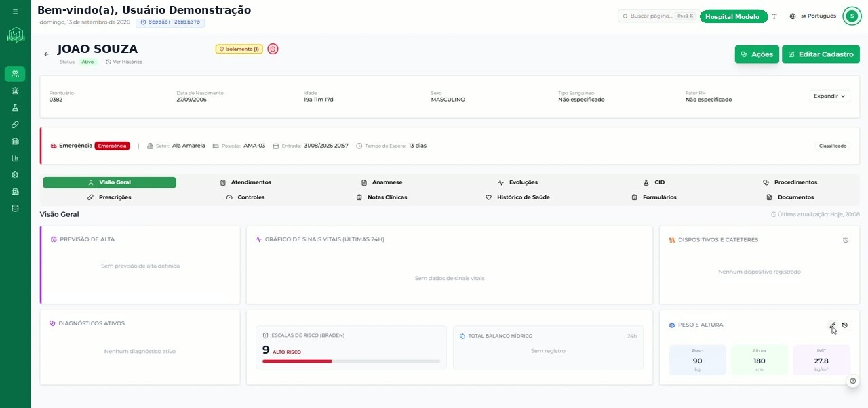Open the Documentos tab
This screenshot has width=868, height=408.
pyautogui.click(x=790, y=197)
